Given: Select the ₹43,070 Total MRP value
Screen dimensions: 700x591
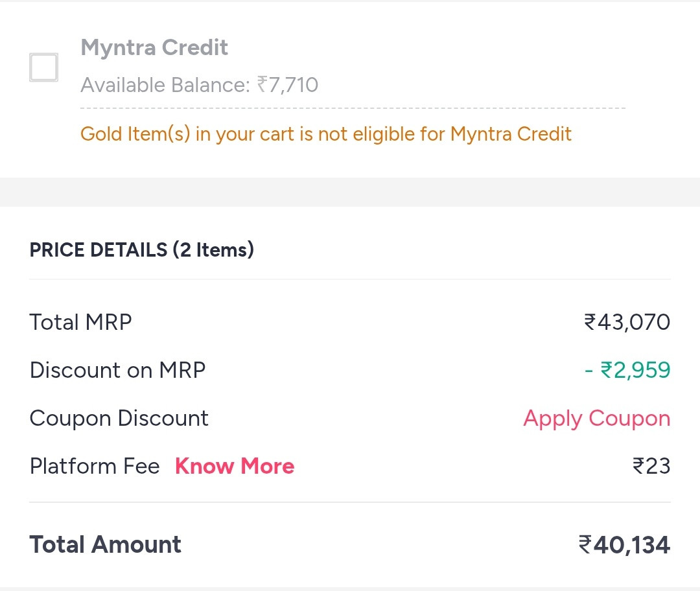Looking at the screenshot, I should pyautogui.click(x=627, y=322).
